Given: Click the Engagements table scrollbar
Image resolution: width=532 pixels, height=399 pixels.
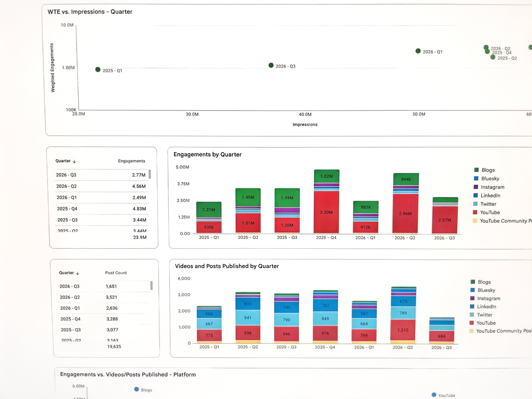Looking at the screenshot, I should tap(150, 174).
